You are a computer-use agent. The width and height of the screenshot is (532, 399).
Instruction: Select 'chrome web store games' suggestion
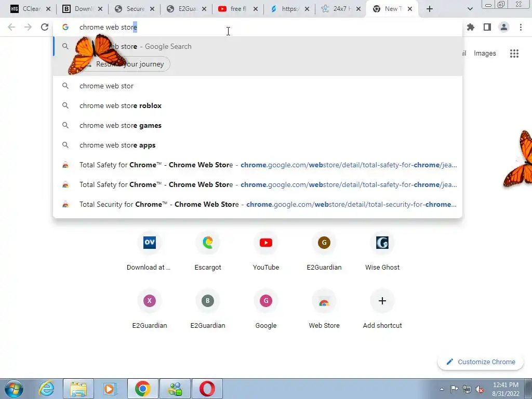pyautogui.click(x=258, y=125)
